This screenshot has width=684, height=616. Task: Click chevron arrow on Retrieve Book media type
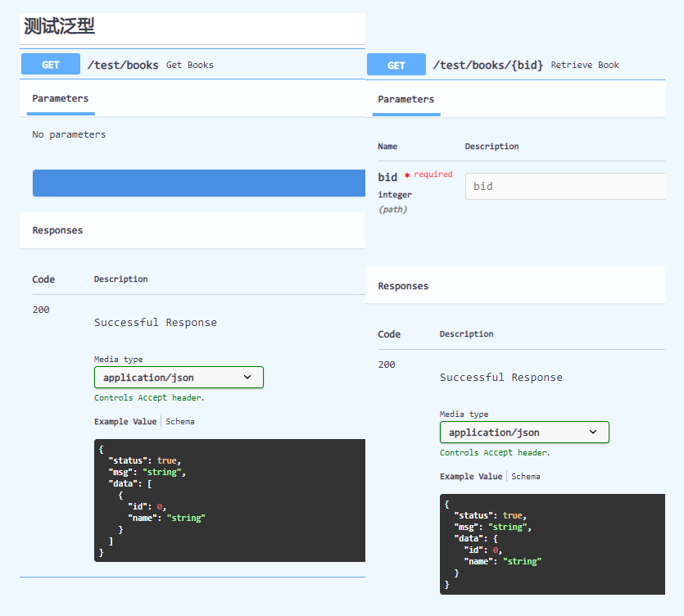594,433
